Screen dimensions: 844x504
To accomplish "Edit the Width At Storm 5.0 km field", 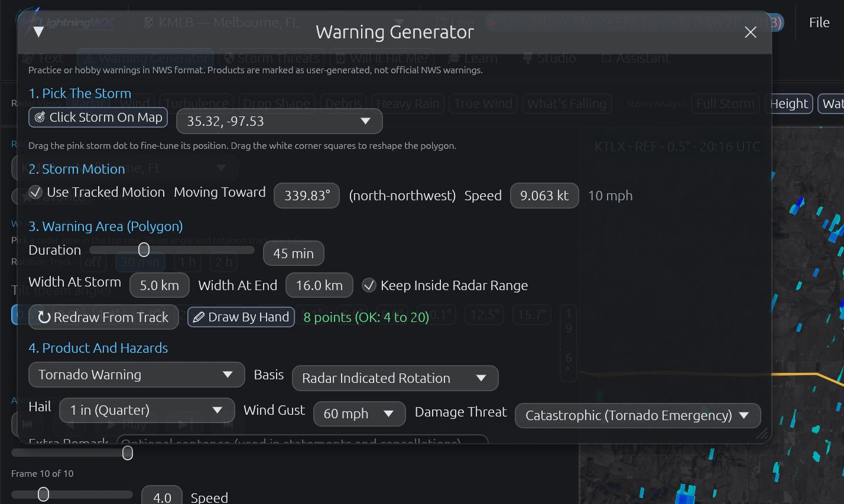I will pyautogui.click(x=159, y=285).
